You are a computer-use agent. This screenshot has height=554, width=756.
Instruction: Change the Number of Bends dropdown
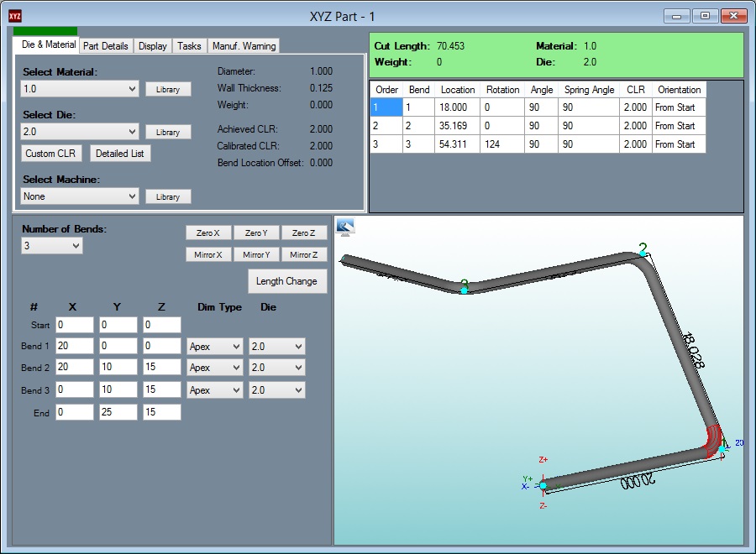coord(52,246)
